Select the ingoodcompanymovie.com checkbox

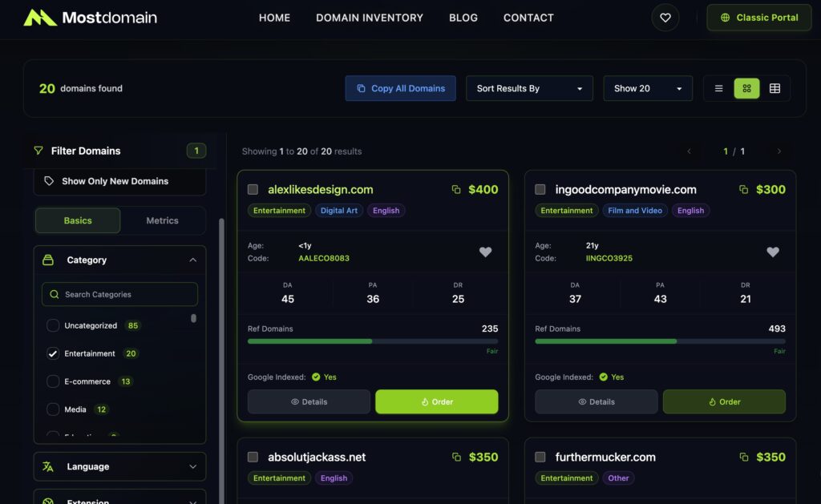(x=540, y=189)
